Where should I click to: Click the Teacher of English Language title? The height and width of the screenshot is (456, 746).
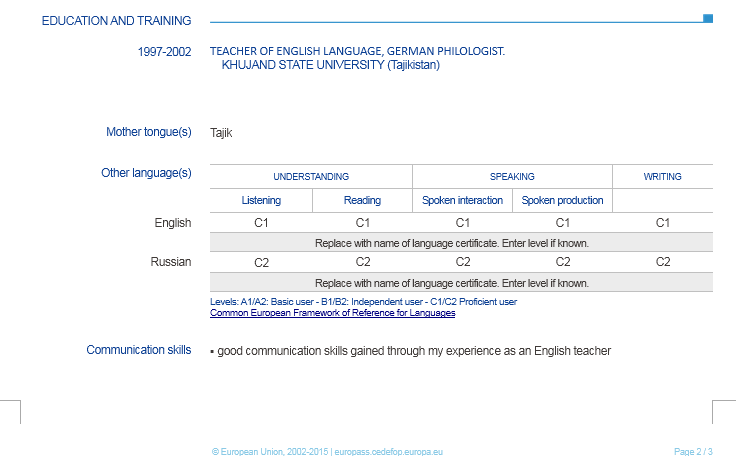coord(357,51)
